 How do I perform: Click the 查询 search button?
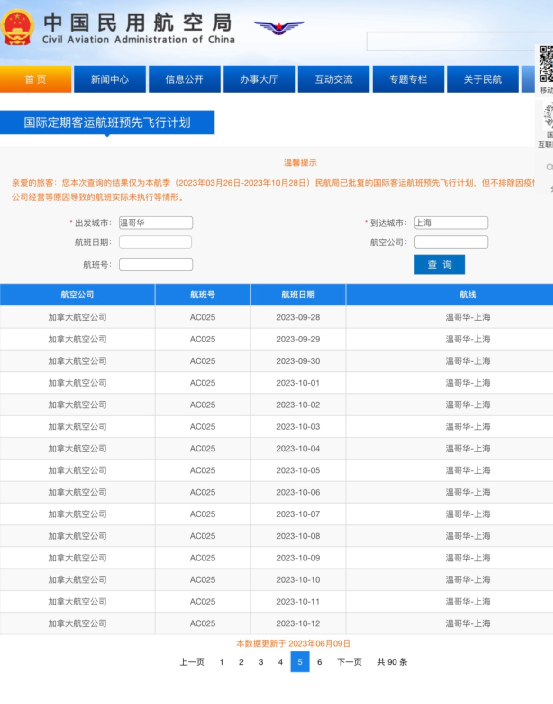439,264
